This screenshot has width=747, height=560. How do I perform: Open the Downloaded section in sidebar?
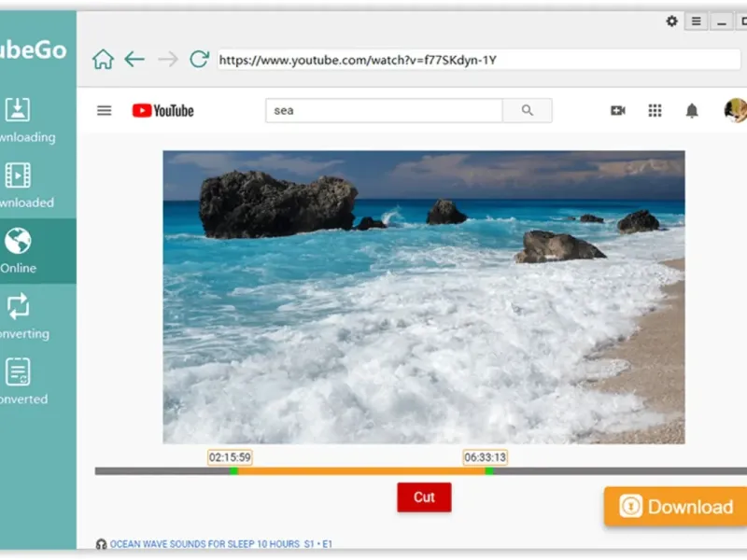click(x=27, y=185)
